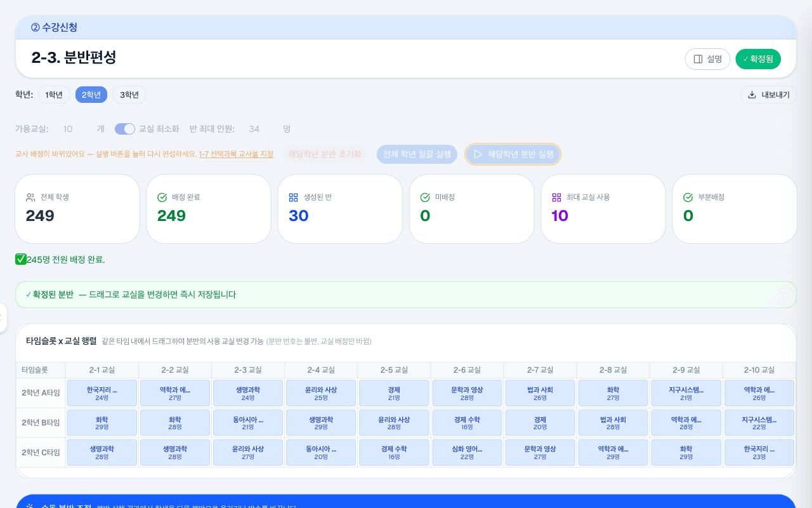812x508 pixels.
Task: Click the download icon next to 내보내기
Action: (x=752, y=95)
